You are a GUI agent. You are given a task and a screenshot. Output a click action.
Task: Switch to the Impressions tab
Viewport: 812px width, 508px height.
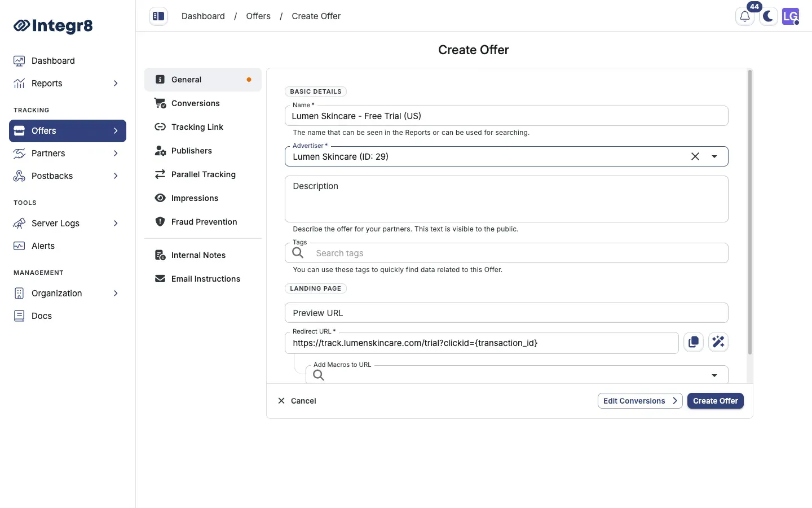coord(203,198)
